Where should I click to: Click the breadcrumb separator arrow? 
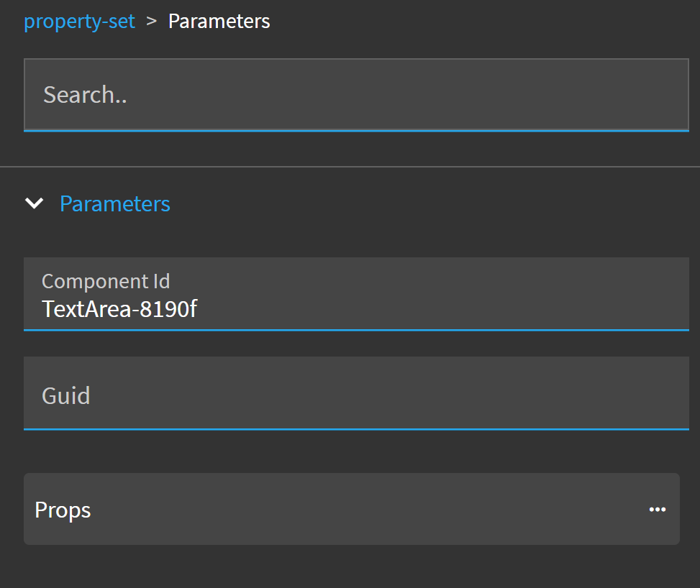click(151, 21)
